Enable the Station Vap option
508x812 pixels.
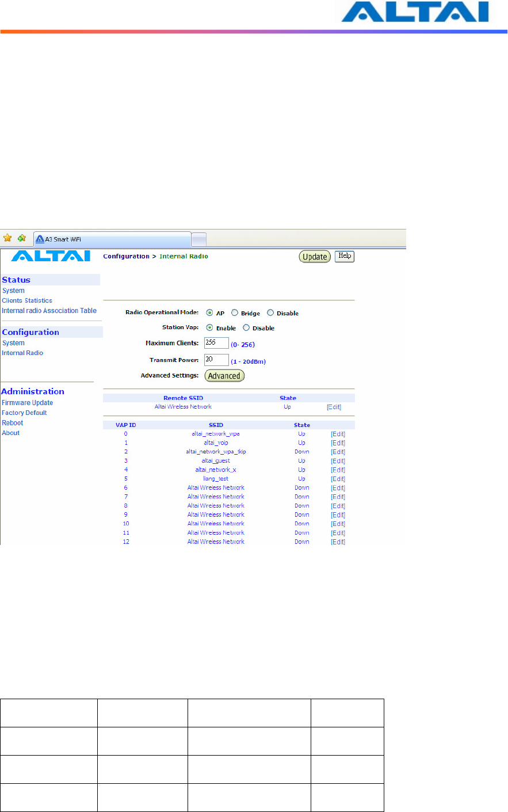click(209, 328)
